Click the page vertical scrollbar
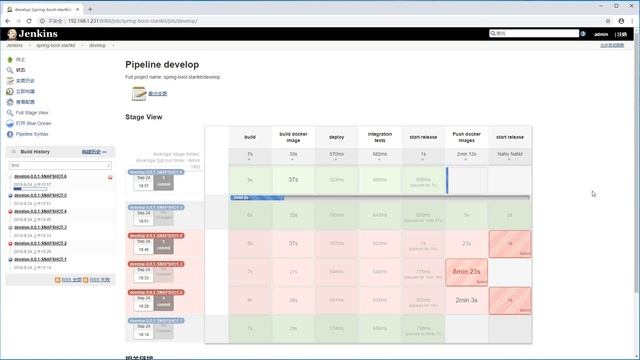This screenshot has height=360, width=640. tap(636, 163)
